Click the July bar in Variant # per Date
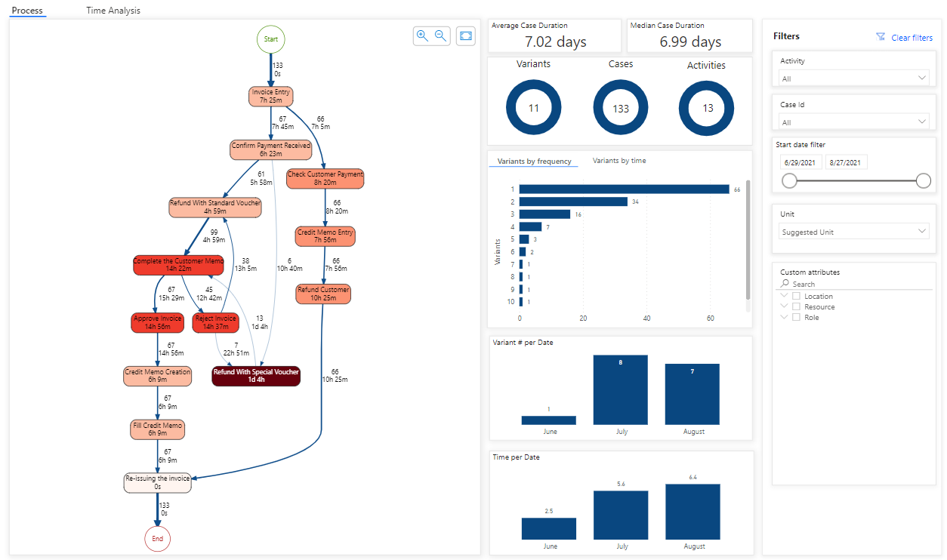This screenshot has height=560, width=947. click(621, 389)
